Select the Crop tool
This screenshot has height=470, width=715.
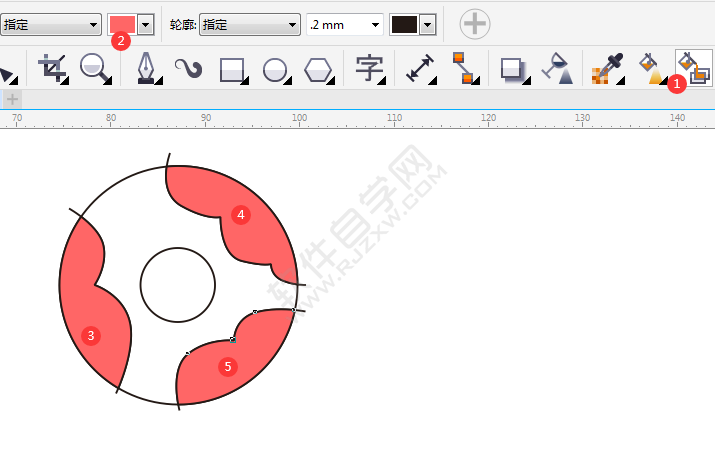pos(51,69)
